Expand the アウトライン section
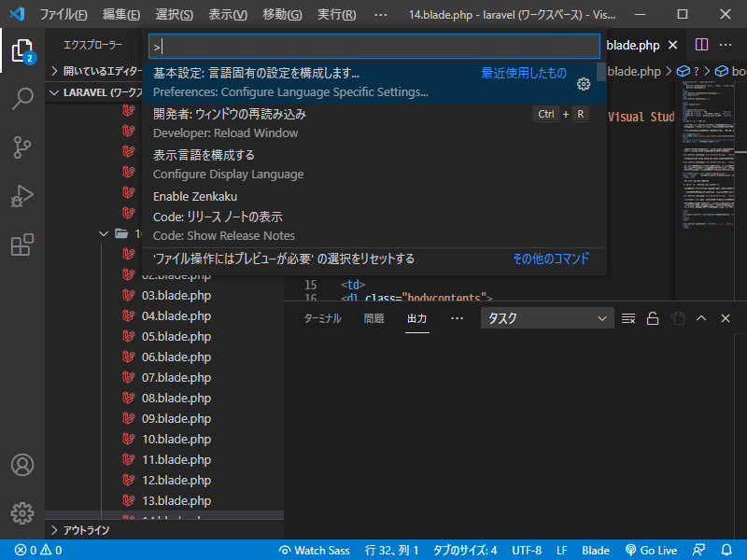747x560 pixels. 165,530
